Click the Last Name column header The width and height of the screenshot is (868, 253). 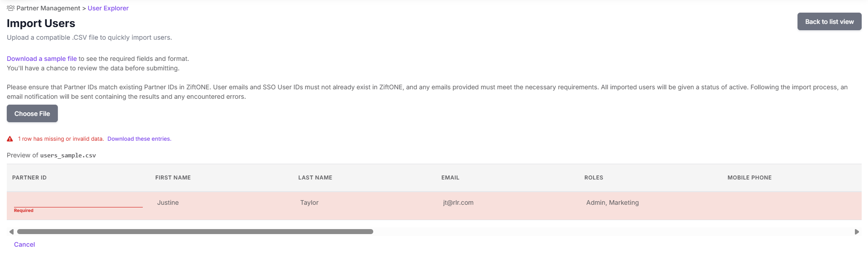[x=315, y=178]
